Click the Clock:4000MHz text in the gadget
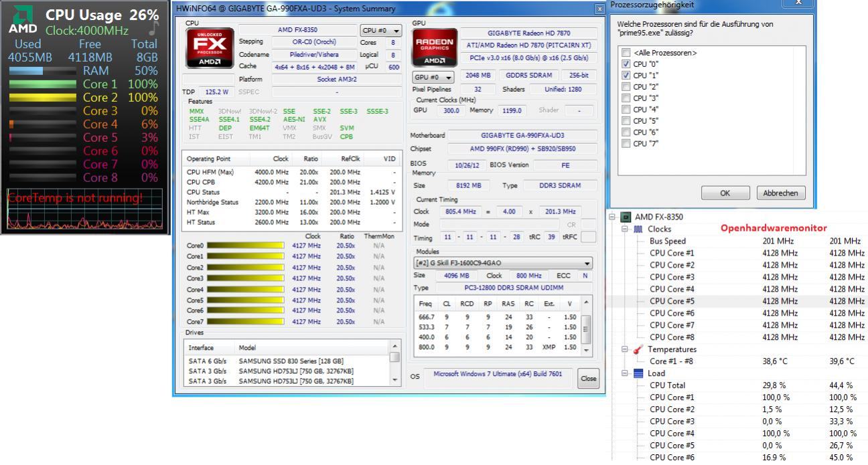The image size is (868, 465). click(x=87, y=31)
